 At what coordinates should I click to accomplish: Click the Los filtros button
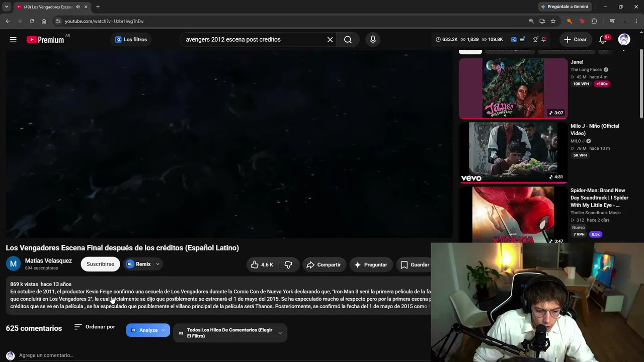pyautogui.click(x=131, y=40)
